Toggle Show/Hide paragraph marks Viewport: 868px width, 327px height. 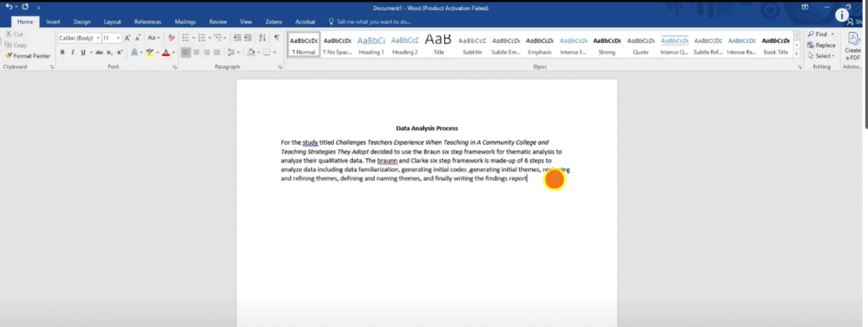click(x=276, y=37)
